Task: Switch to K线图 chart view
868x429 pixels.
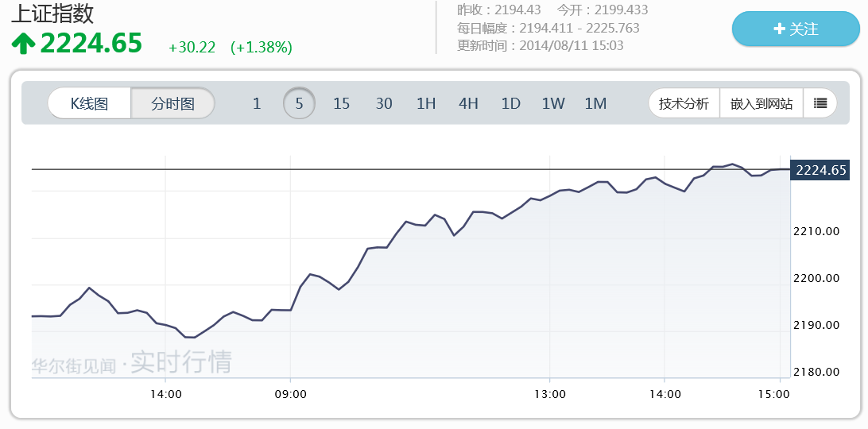Action: (89, 103)
